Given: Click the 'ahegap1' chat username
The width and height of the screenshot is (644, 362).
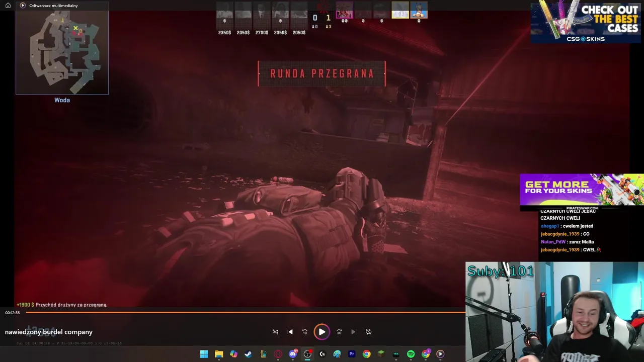Looking at the screenshot, I should pos(550,226).
